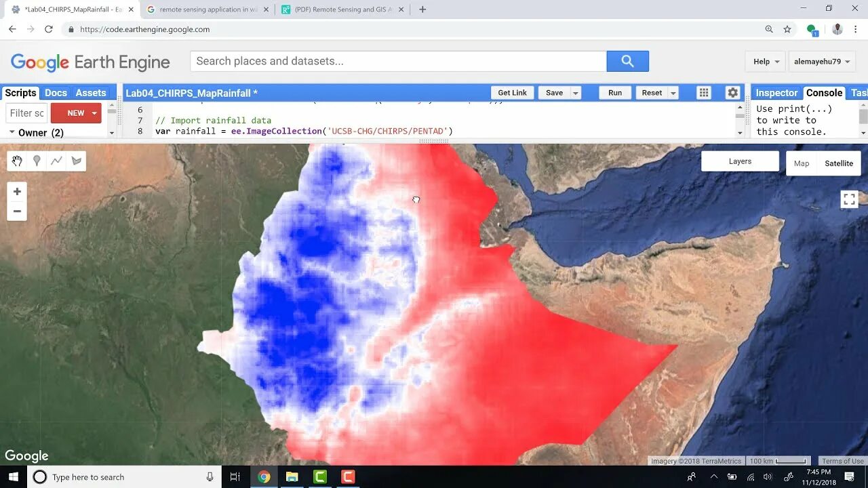Open File Explorer from the taskbar
Viewport: 868px width, 488px height.
(x=292, y=477)
